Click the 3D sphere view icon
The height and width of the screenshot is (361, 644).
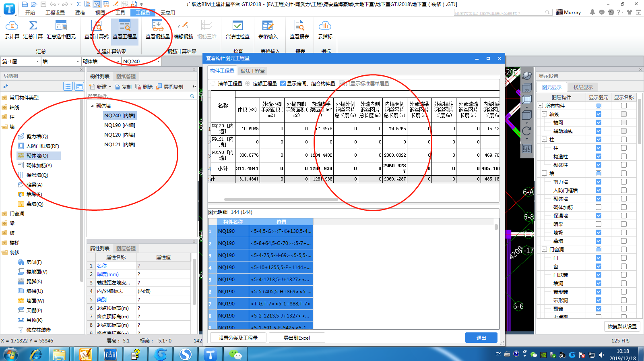(527, 75)
